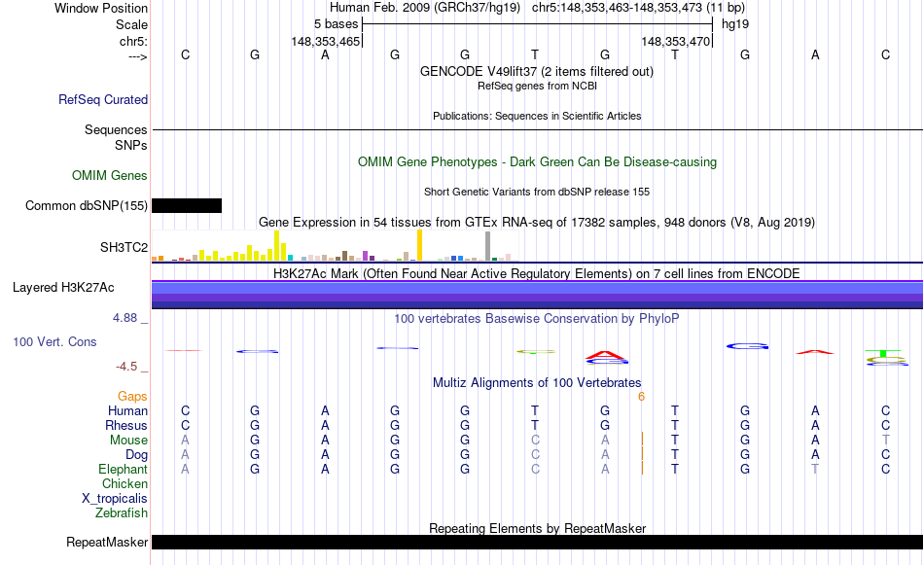Click the red A PhyloP conservation logo
The height and width of the screenshot is (565, 924).
click(606, 355)
